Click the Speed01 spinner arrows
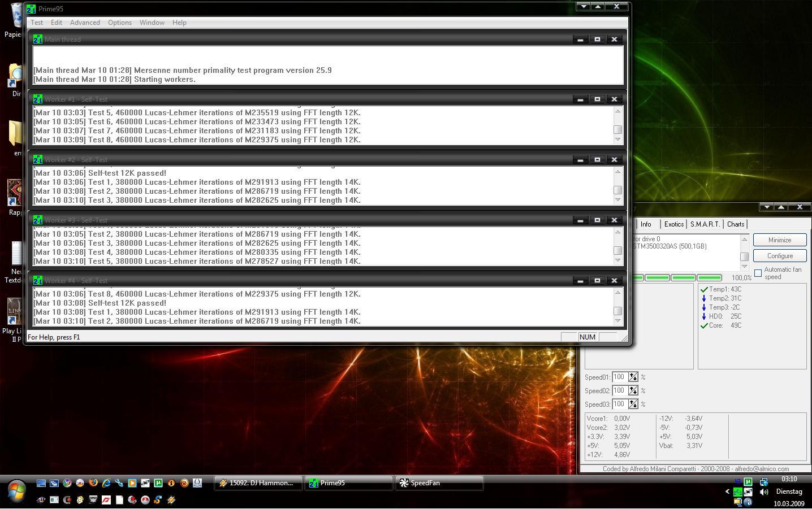Screen dimensions: 812x509 pyautogui.click(x=633, y=377)
